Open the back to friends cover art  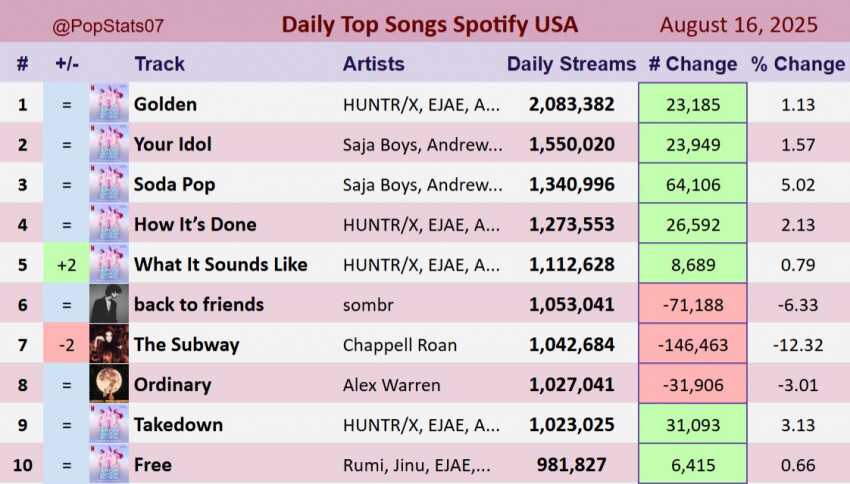point(108,304)
